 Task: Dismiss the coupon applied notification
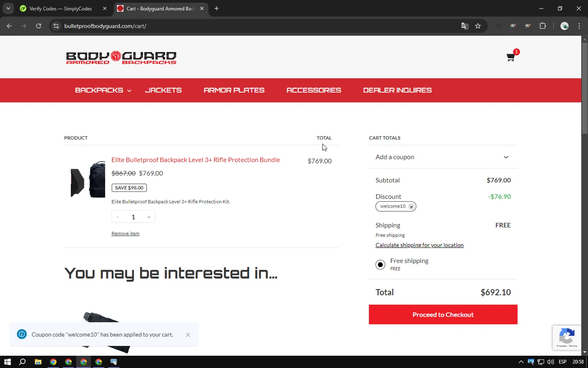tap(188, 335)
